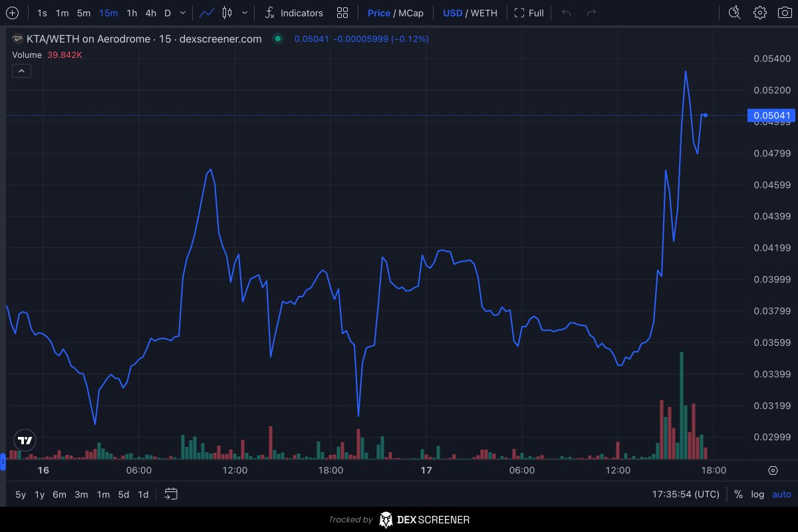The image size is (798, 532).
Task: Switch to 4h timeframe
Action: click(151, 13)
